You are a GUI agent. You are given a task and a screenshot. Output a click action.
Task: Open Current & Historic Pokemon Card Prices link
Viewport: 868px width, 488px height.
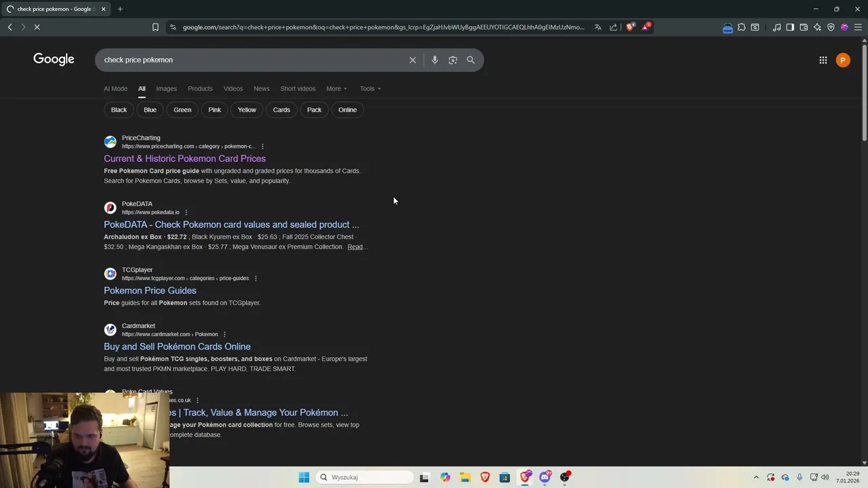[184, 159]
